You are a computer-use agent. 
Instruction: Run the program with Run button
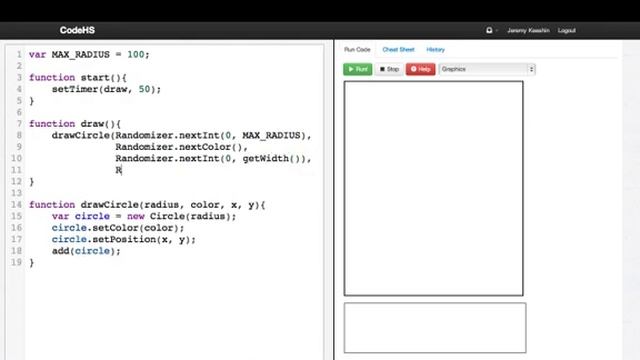coord(358,69)
